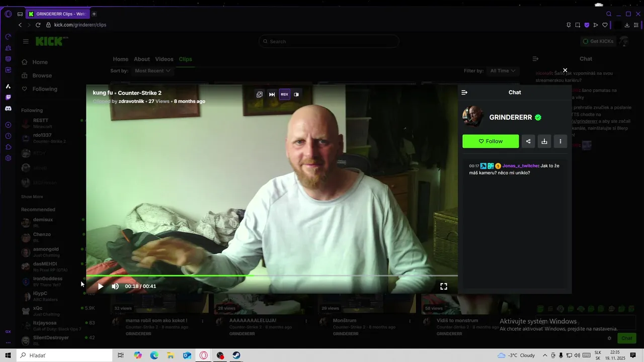
Task: Open mama robil som ako kokot clip
Action: point(156,320)
